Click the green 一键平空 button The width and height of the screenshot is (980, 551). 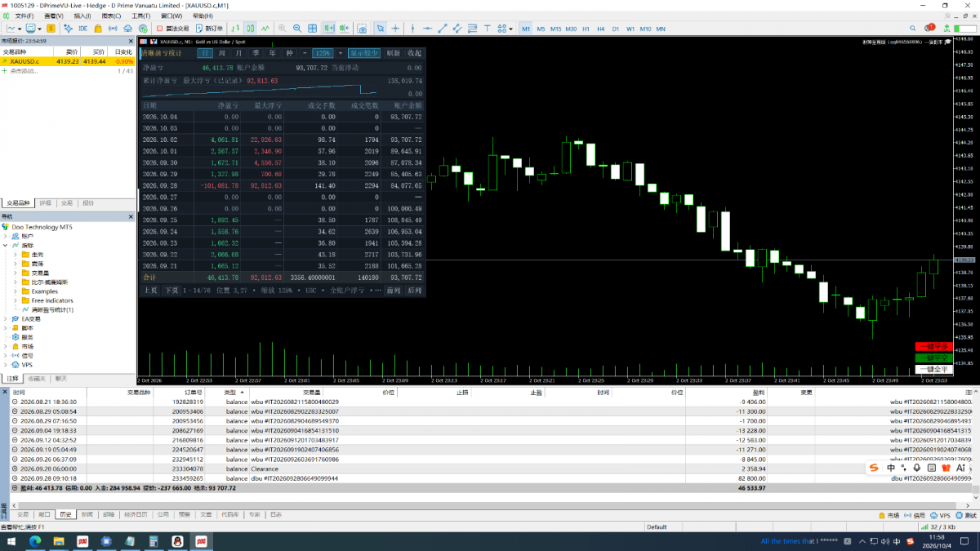coord(933,358)
